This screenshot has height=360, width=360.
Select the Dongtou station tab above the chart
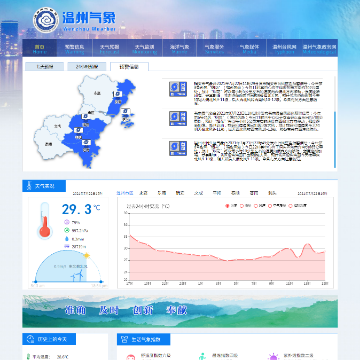click(272, 193)
